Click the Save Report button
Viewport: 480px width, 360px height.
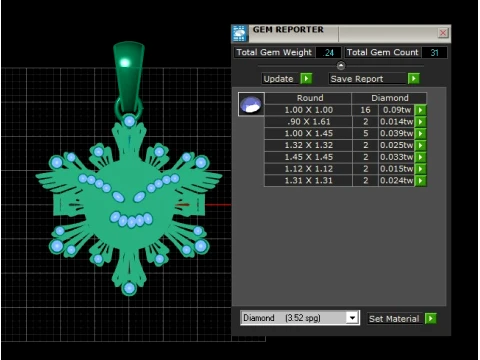pos(368,79)
